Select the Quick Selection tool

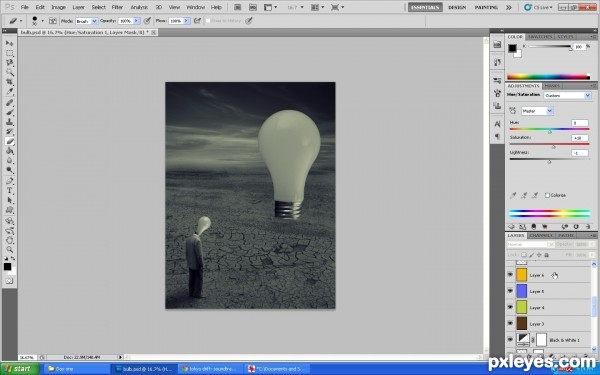[10, 72]
